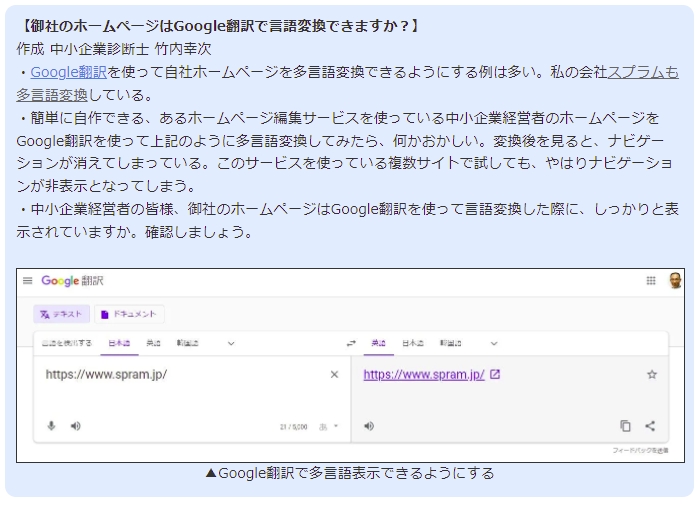Clear the source text with the X icon

coord(334,375)
